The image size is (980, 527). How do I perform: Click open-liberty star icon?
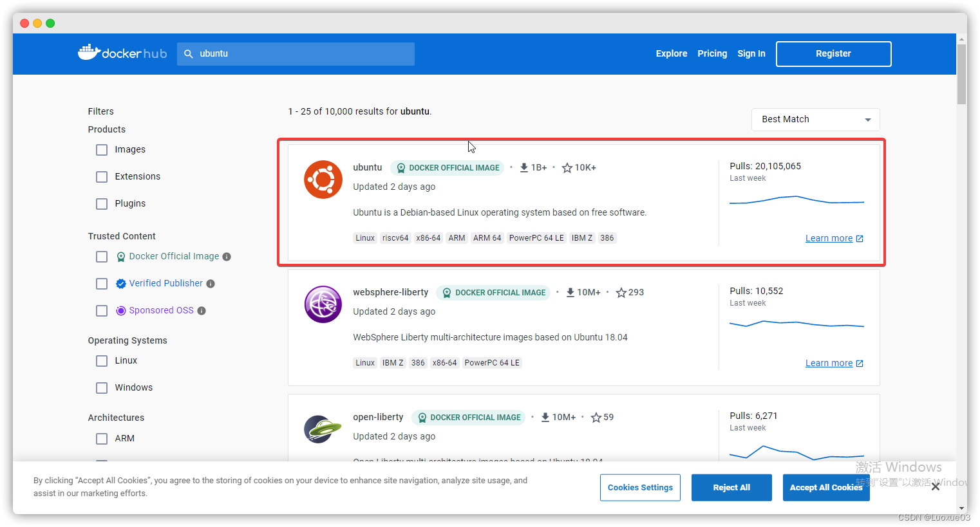point(596,417)
